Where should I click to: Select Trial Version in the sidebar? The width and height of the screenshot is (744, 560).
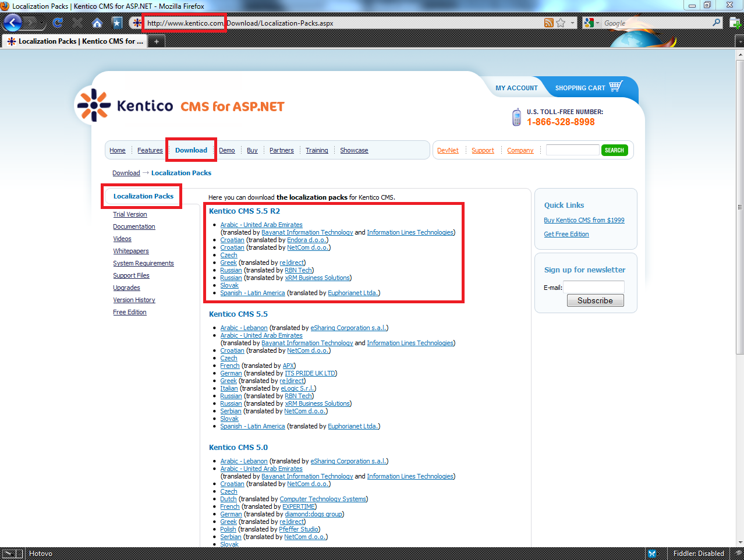click(130, 214)
